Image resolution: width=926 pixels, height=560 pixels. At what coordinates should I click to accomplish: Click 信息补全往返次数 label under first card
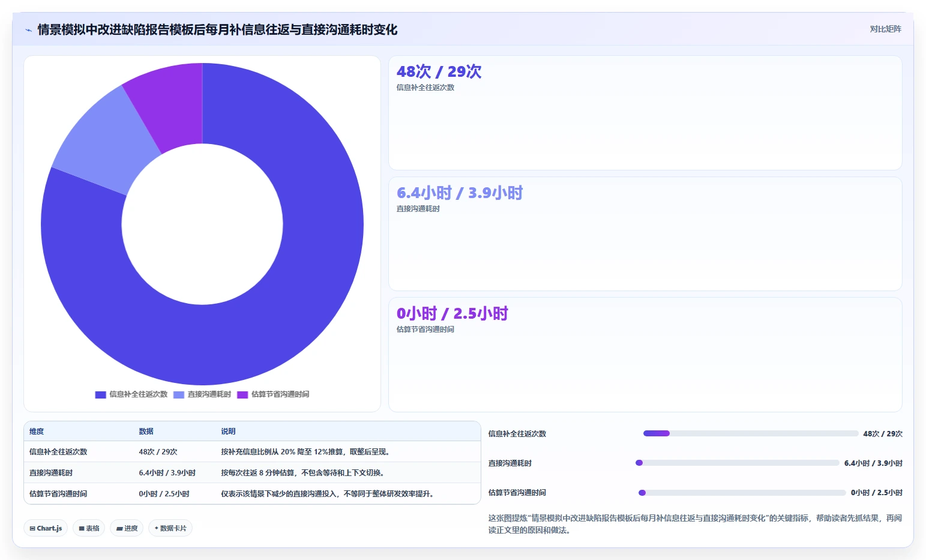tap(425, 88)
